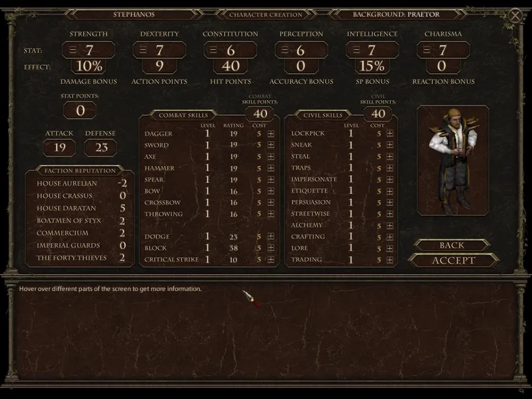
Task: Increase the Trading skill
Action: coord(390,260)
